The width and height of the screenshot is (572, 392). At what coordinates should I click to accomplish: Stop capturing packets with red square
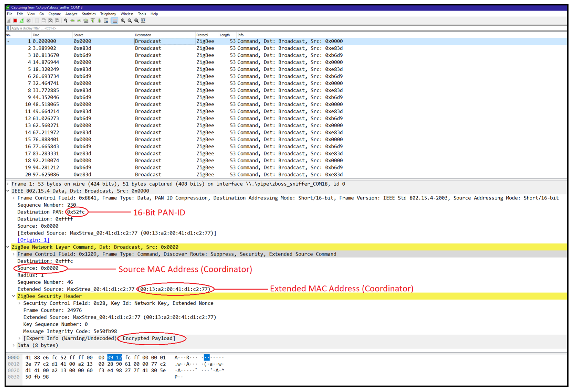point(15,21)
